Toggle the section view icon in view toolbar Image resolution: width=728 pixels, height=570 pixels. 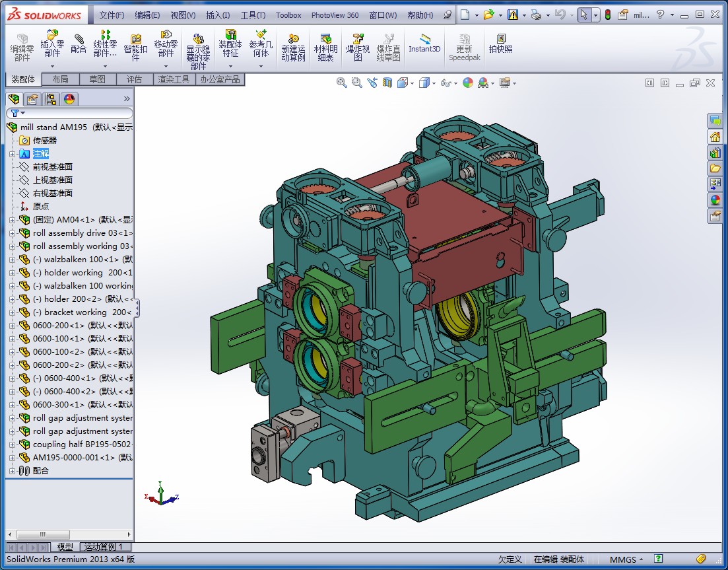tap(387, 83)
